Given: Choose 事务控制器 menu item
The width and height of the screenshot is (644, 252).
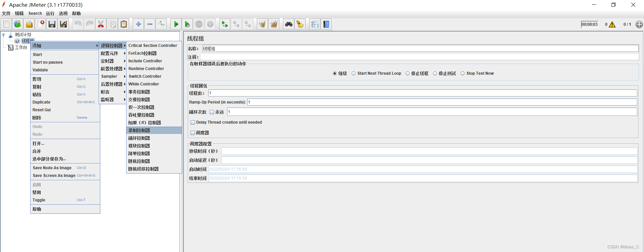Looking at the screenshot, I should pos(154,92).
